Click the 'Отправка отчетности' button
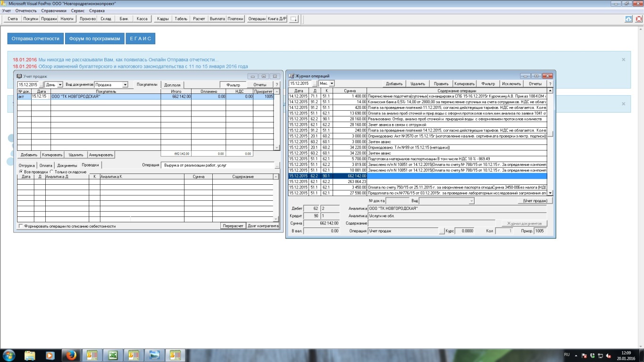The image size is (644, 362). (35, 39)
